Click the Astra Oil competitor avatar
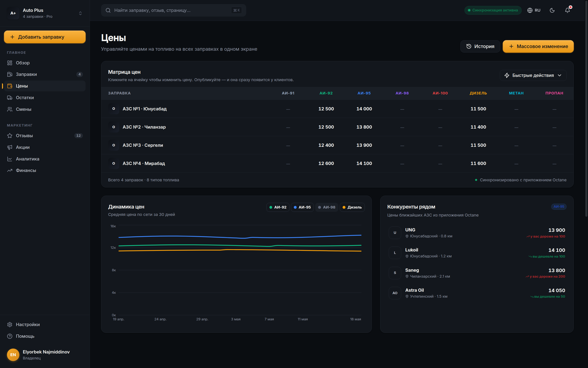Viewport: 588px width, 368px height. (395, 293)
